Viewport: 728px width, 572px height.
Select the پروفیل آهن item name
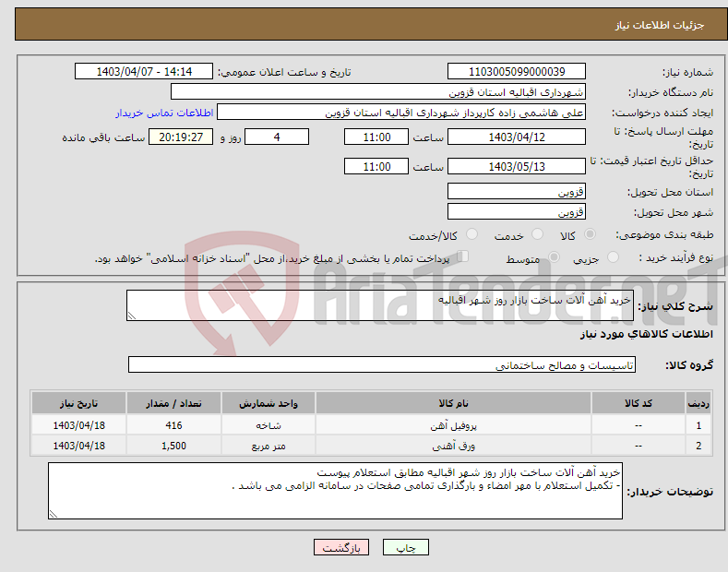454,425
